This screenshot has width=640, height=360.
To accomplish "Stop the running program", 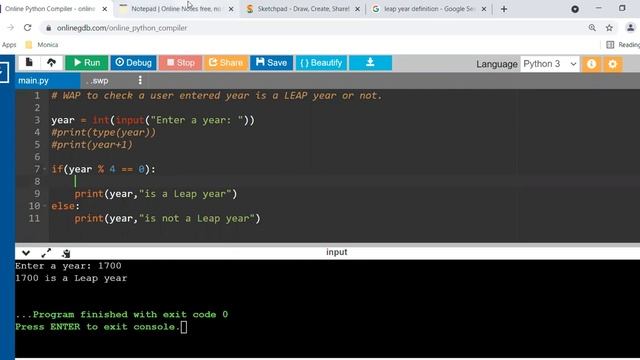I will coord(180,63).
